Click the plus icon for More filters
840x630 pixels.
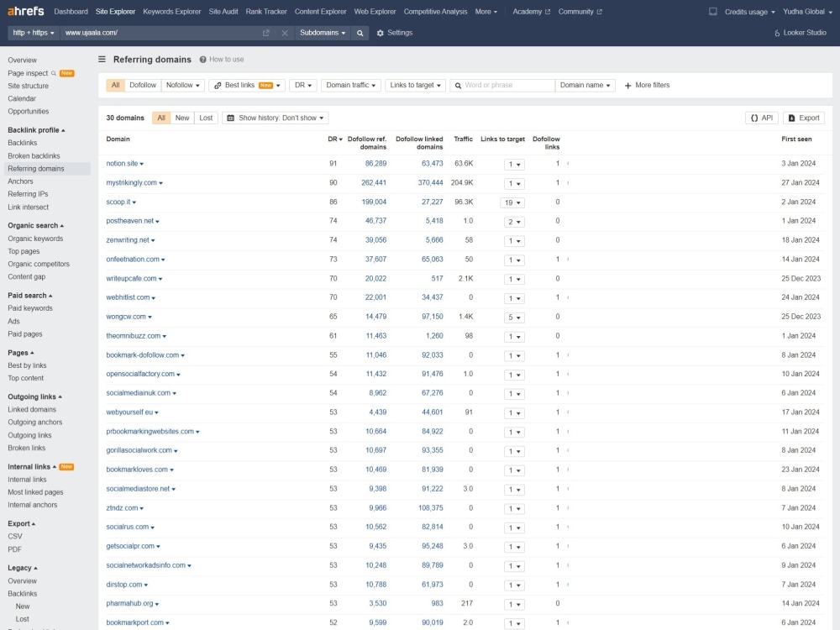[627, 86]
